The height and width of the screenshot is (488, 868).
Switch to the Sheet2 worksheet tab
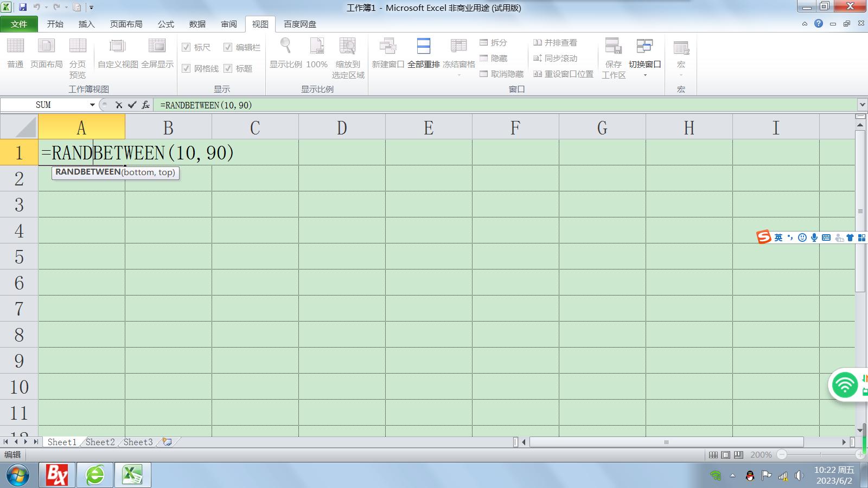(100, 442)
